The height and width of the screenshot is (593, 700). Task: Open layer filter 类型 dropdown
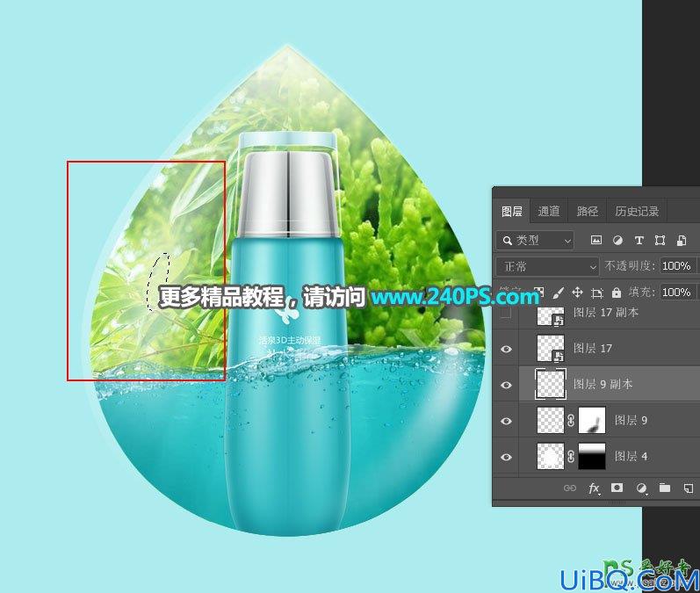click(x=535, y=241)
